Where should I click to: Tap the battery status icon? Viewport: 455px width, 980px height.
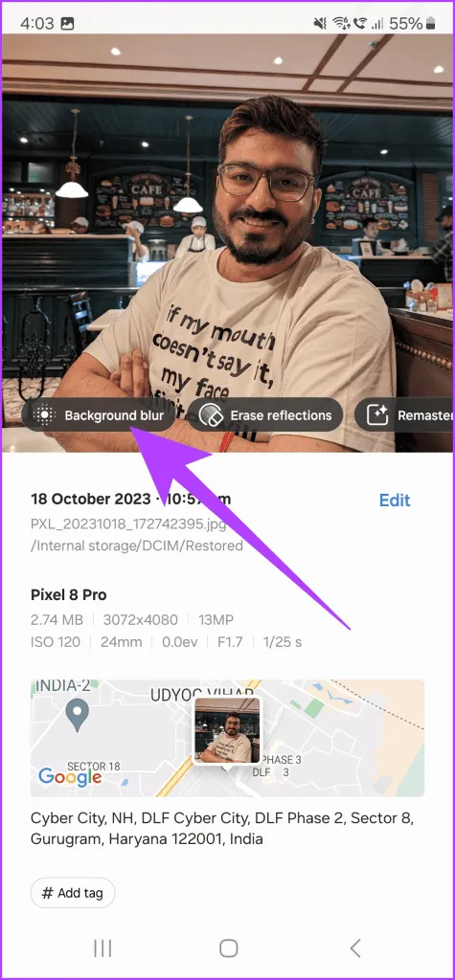point(431,24)
